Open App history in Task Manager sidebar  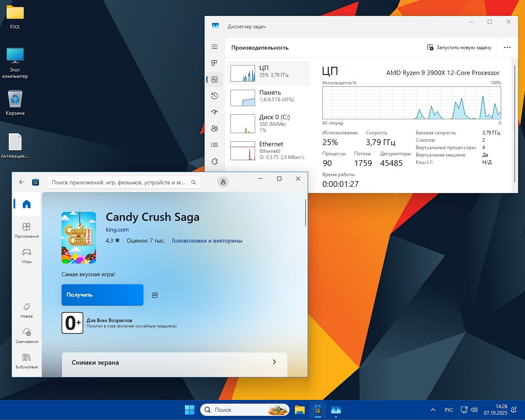[x=215, y=95]
